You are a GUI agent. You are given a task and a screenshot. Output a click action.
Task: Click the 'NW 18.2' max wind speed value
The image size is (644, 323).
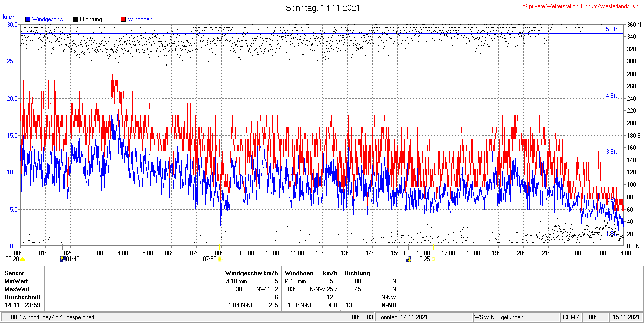[x=267, y=289]
